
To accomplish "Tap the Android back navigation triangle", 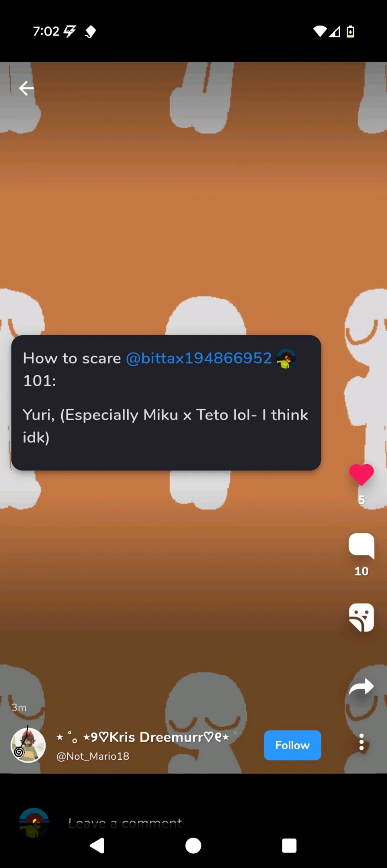I will pos(97,845).
